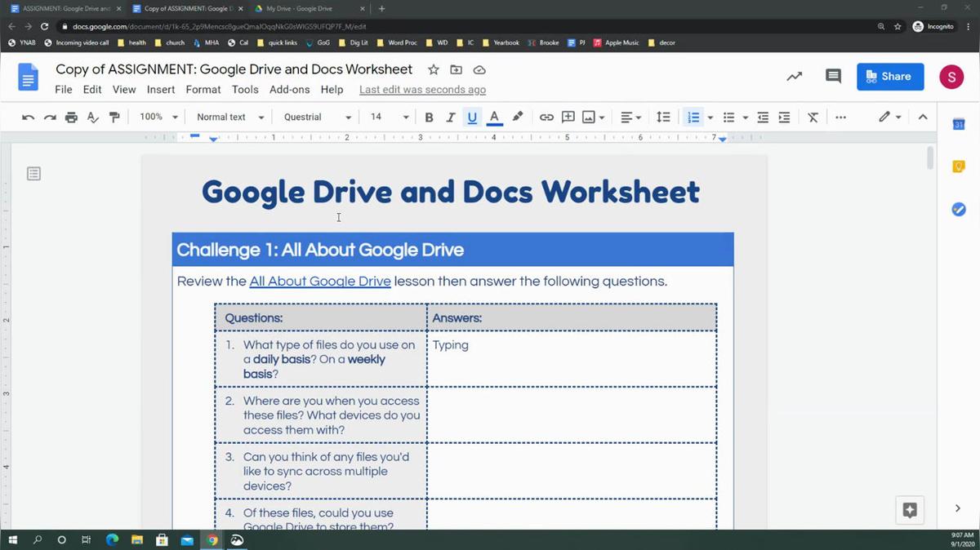
Task: Open the font size 14 dropdown
Action: (389, 118)
